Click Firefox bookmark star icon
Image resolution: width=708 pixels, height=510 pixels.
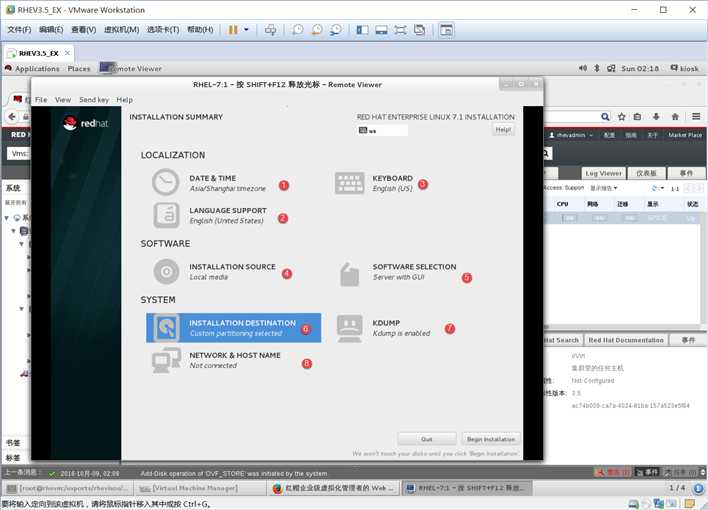(x=622, y=117)
